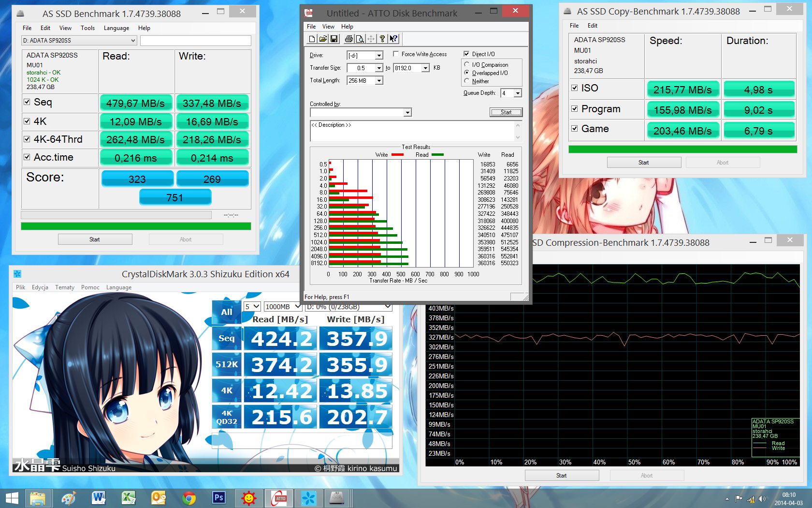Click the Open folder icon in ATTO toolbar

(x=323, y=39)
